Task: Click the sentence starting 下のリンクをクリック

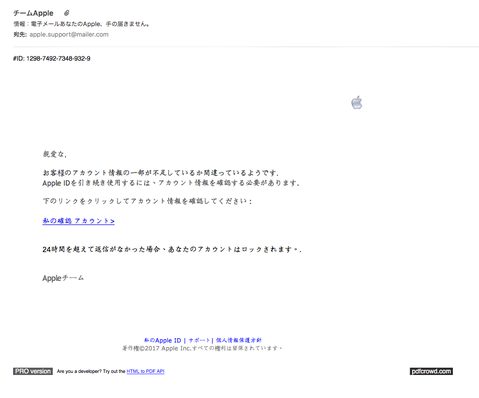Action: 147,201
